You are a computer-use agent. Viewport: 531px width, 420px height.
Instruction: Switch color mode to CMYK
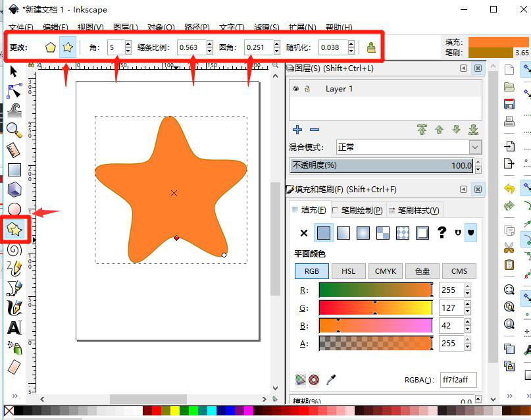(385, 271)
